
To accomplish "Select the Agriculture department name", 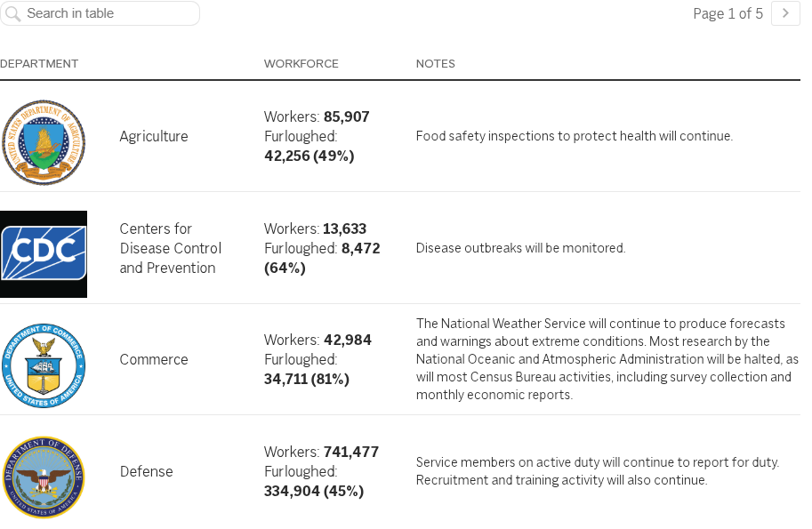I will (154, 137).
